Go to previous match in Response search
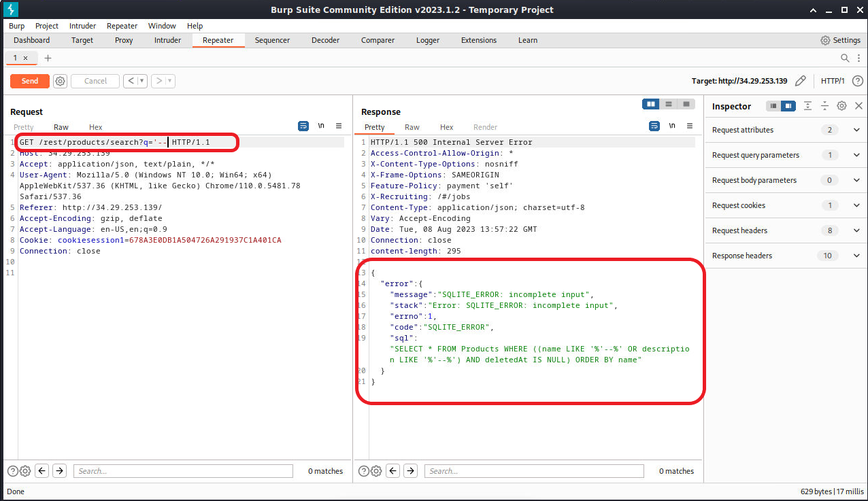868x501 pixels. tap(393, 471)
